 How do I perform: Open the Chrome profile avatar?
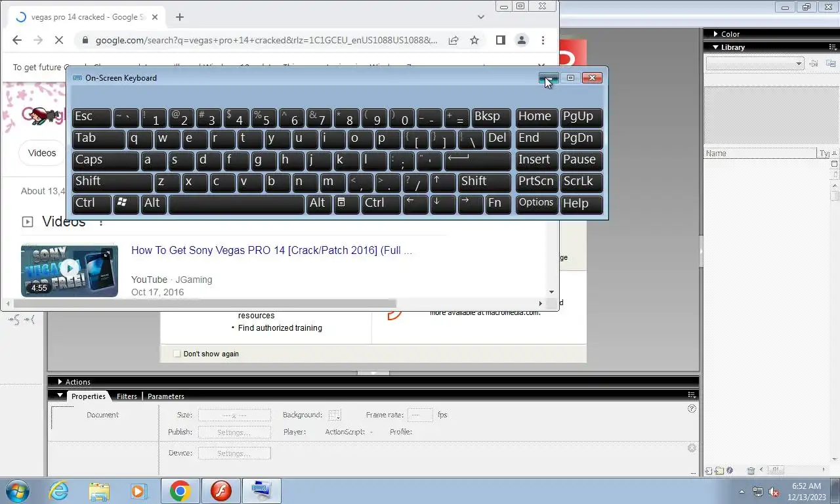coord(522,40)
